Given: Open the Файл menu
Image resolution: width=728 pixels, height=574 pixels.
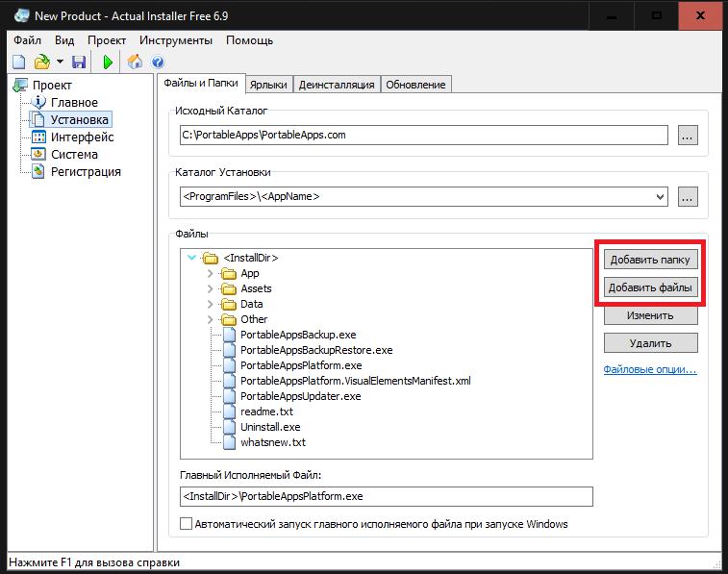Looking at the screenshot, I should pyautogui.click(x=27, y=40).
